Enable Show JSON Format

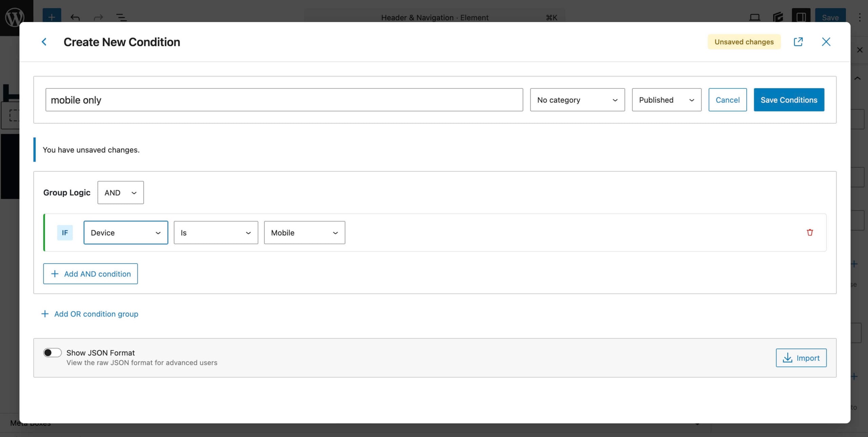point(53,352)
